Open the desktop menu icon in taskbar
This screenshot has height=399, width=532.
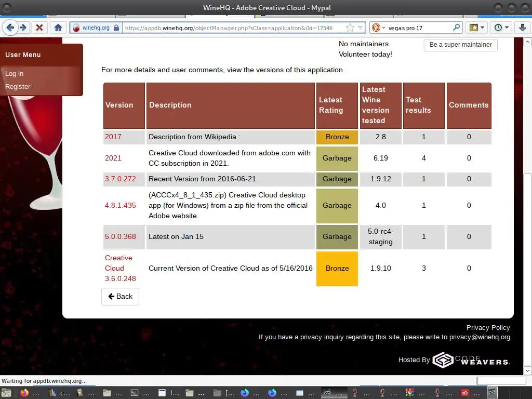6,393
